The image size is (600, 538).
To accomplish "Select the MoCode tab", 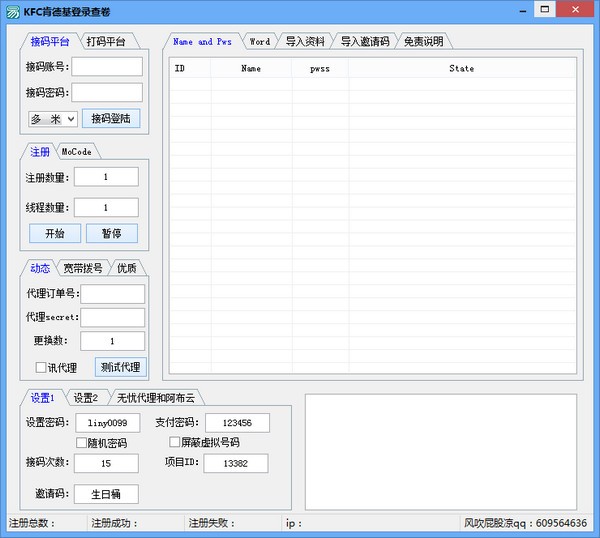I will tap(77, 152).
